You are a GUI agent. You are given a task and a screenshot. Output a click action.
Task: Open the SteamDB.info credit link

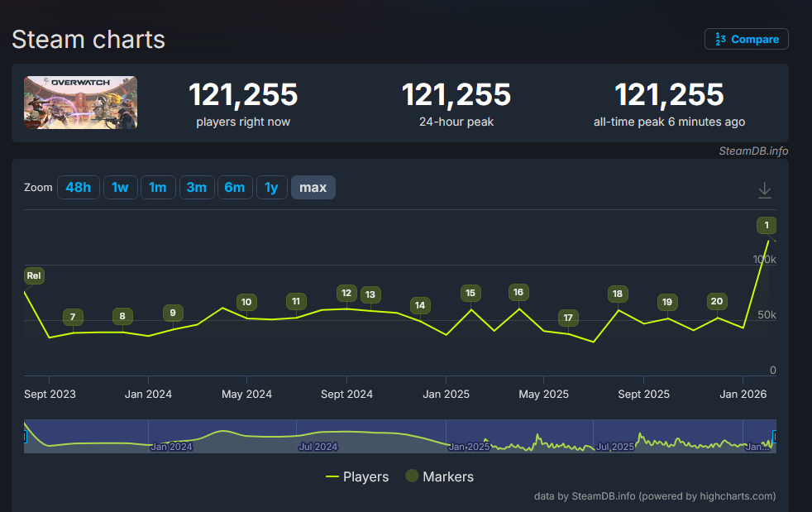click(753, 151)
